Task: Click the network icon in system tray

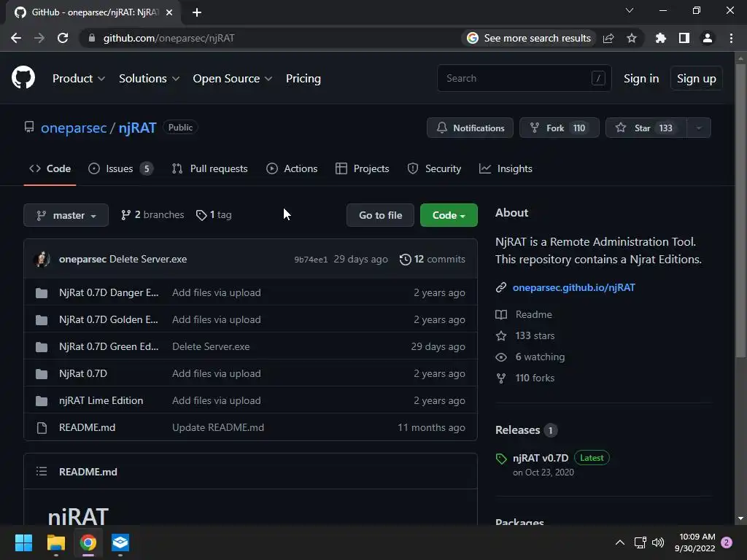Action: coord(640,542)
